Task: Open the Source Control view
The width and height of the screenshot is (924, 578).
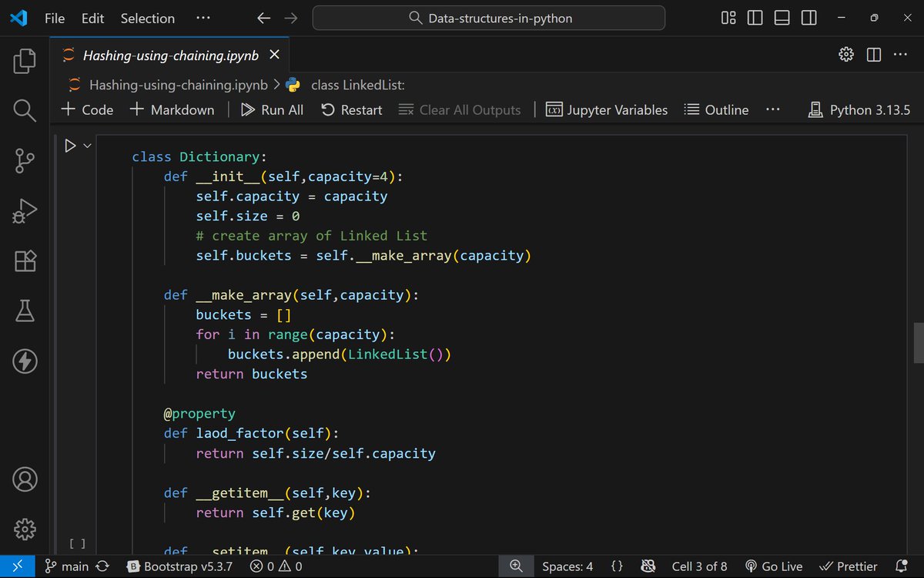Action: [24, 160]
